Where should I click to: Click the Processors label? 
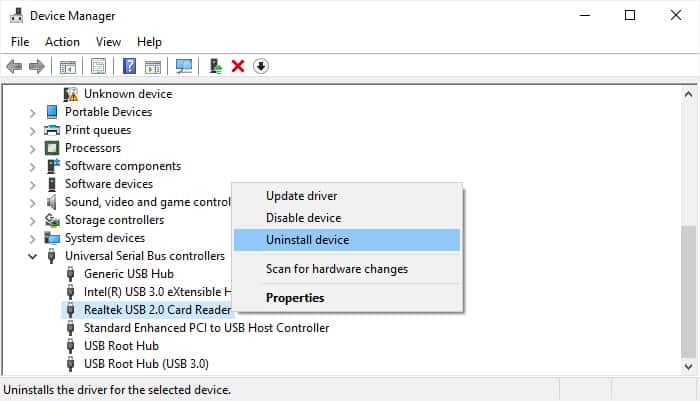click(93, 148)
